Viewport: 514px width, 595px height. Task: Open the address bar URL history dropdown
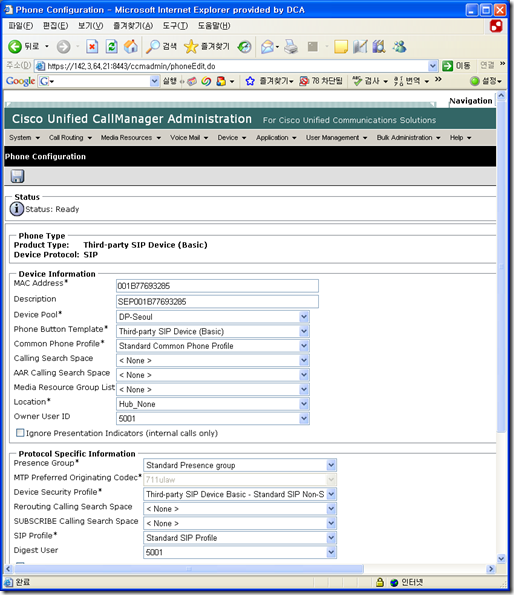coord(433,66)
